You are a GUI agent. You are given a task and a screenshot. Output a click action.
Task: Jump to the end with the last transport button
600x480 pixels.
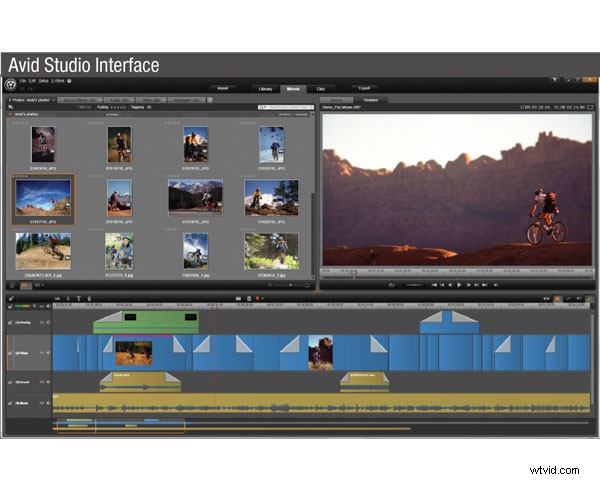point(484,285)
